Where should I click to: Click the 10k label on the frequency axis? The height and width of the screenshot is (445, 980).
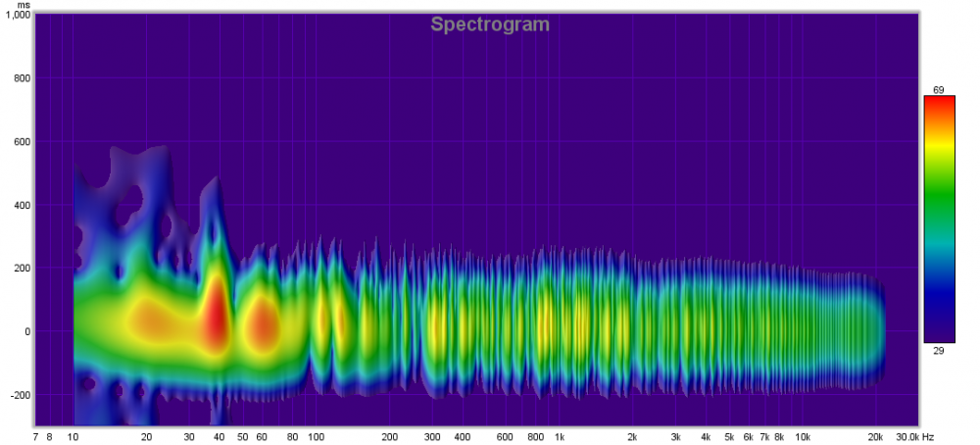click(804, 437)
